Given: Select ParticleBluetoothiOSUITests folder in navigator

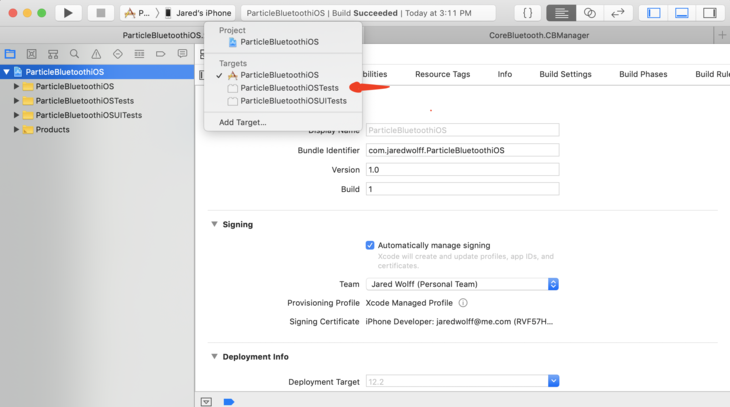Looking at the screenshot, I should tap(88, 115).
